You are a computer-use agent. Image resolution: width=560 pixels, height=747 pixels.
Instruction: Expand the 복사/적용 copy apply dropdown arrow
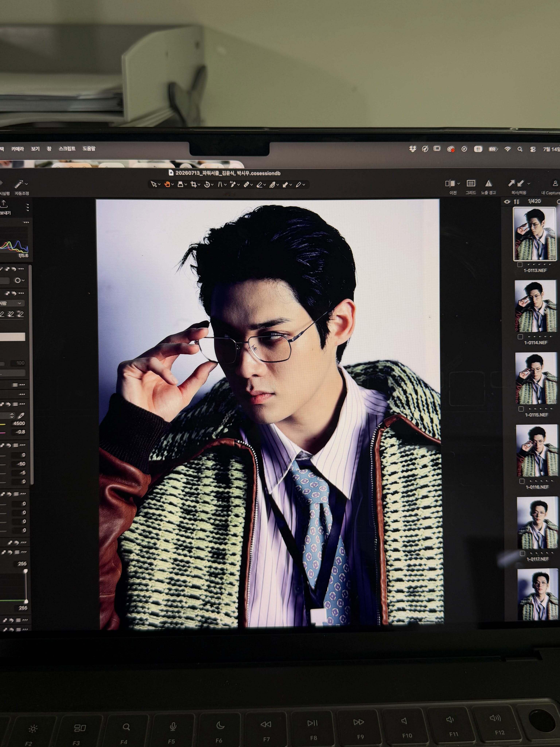[529, 183]
